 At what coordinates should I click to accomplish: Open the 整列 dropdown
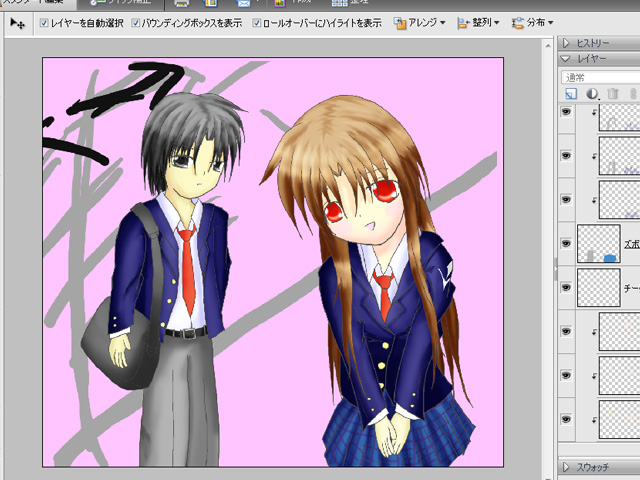(x=478, y=23)
